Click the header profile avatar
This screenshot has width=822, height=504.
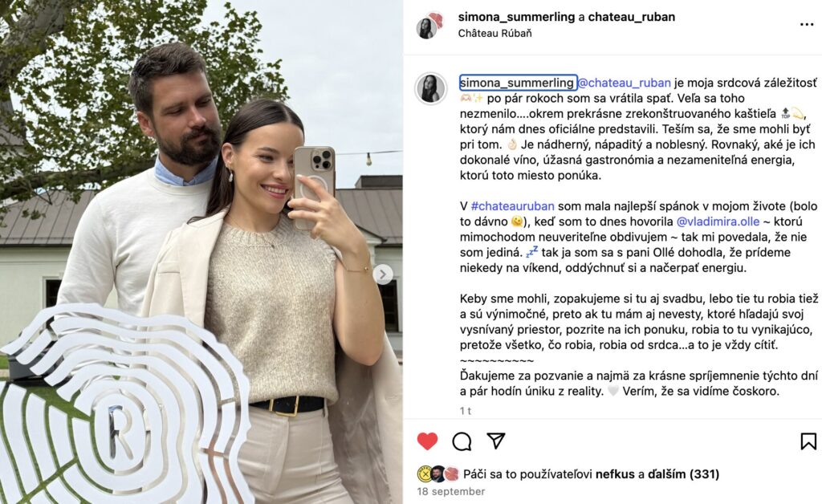pyautogui.click(x=429, y=25)
